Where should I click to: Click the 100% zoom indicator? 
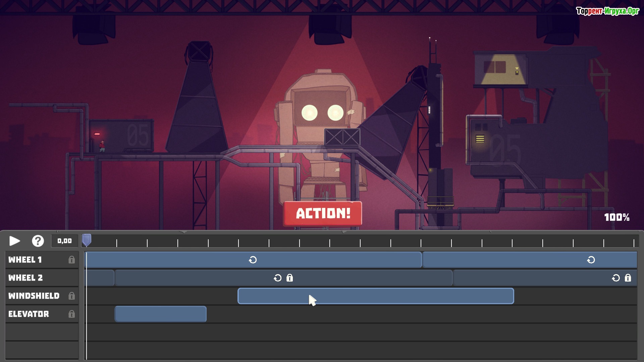pos(616,217)
